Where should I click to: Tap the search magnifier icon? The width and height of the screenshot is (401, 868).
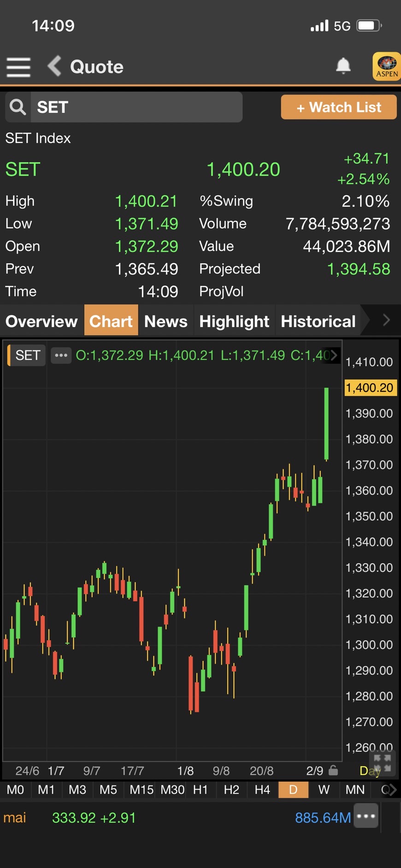18,107
